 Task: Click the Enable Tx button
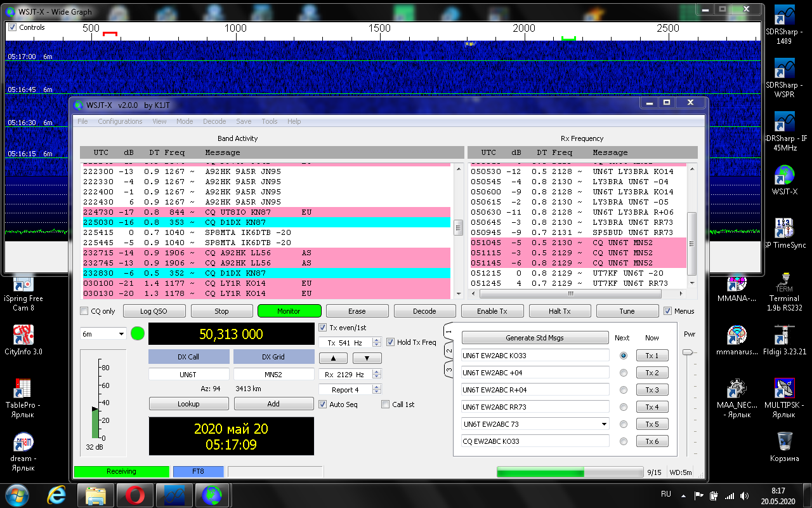click(492, 311)
